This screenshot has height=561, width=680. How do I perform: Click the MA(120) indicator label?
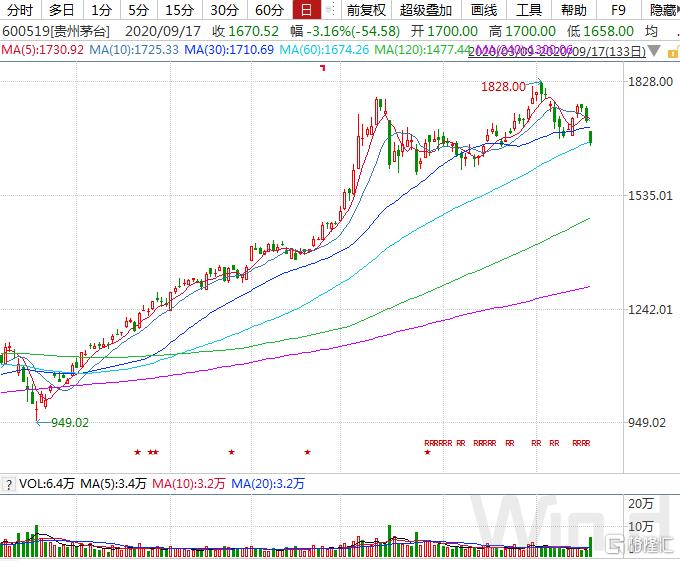click(422, 49)
